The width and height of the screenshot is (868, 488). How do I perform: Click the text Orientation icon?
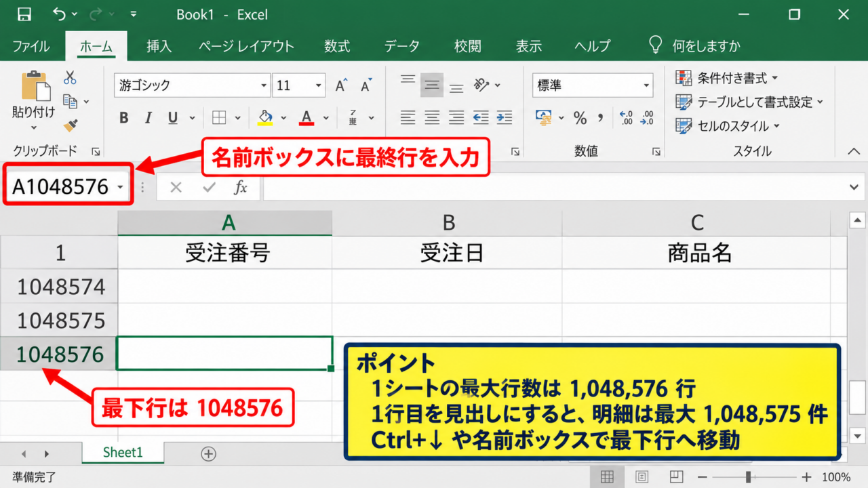click(481, 85)
